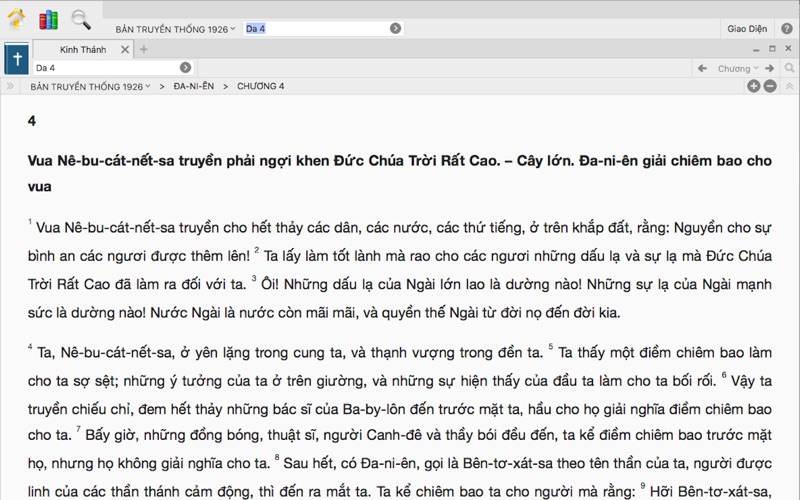Viewport: 800px width, 500px height.
Task: Go to previous chapter arrow
Action: (x=702, y=68)
